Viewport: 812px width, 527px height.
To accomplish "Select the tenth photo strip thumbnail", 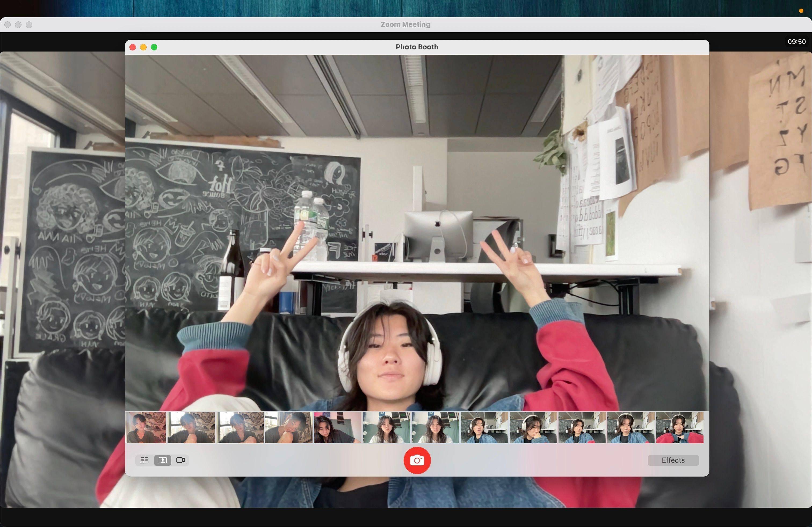I will point(582,427).
